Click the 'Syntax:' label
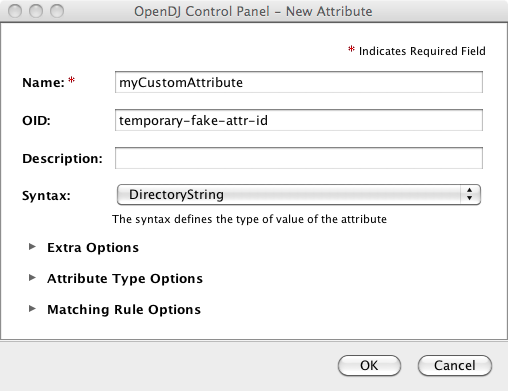This screenshot has width=508, height=391. coord(46,195)
